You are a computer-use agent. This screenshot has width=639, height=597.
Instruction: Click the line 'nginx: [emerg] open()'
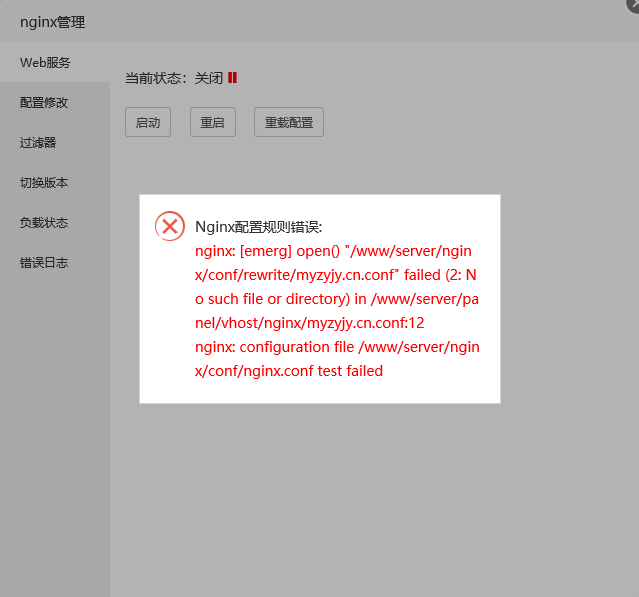pos(333,251)
